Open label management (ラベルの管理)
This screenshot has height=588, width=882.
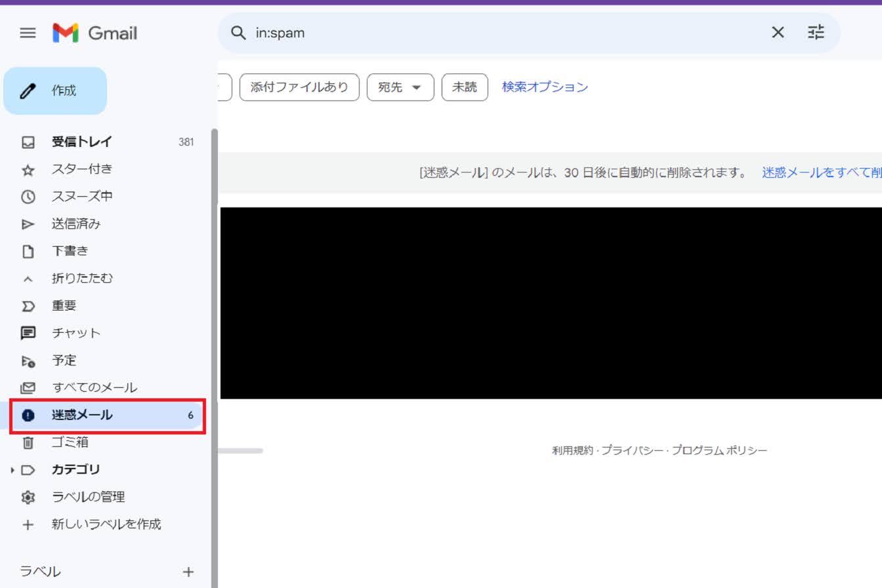(88, 497)
